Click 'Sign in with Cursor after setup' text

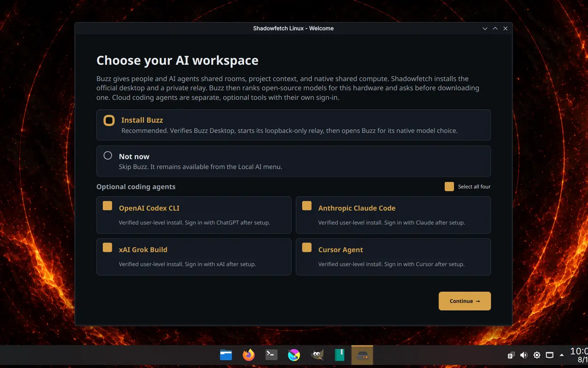click(424, 264)
